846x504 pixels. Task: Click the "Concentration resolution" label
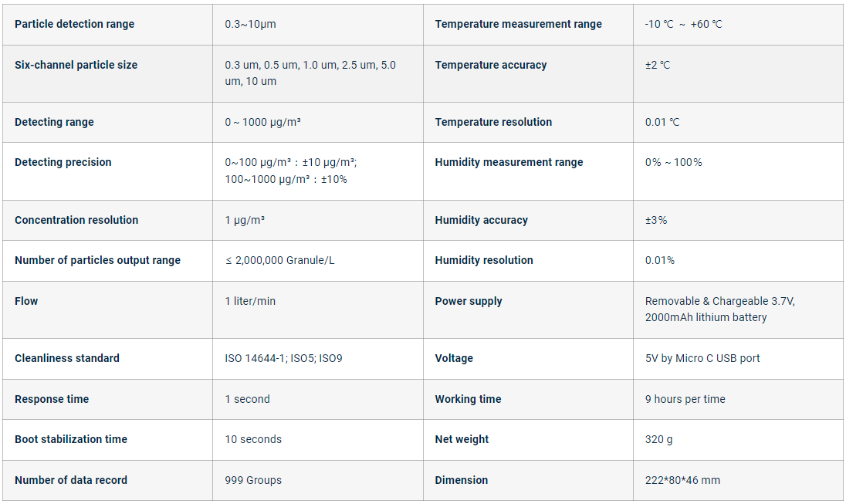(76, 220)
